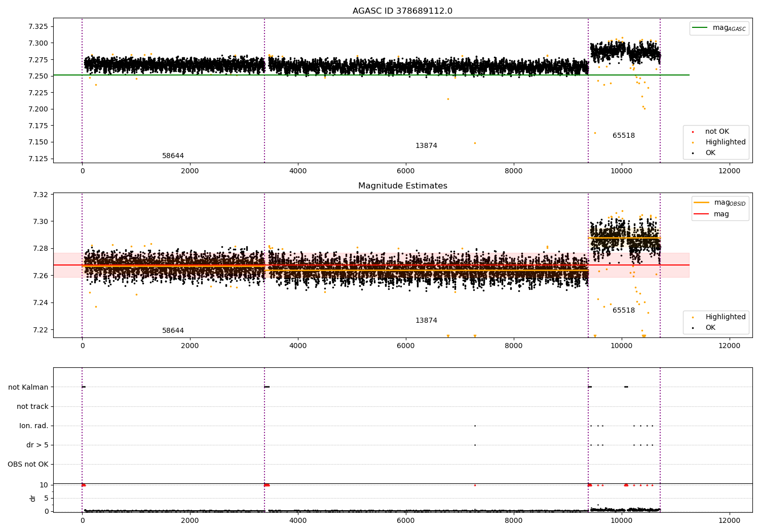Select the mag AGASC legend entry
The height and width of the screenshot is (532, 760).
(x=719, y=28)
